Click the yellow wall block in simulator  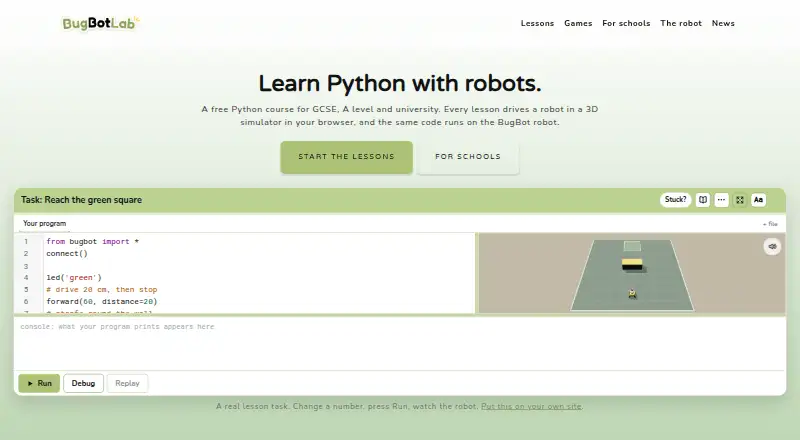632,264
